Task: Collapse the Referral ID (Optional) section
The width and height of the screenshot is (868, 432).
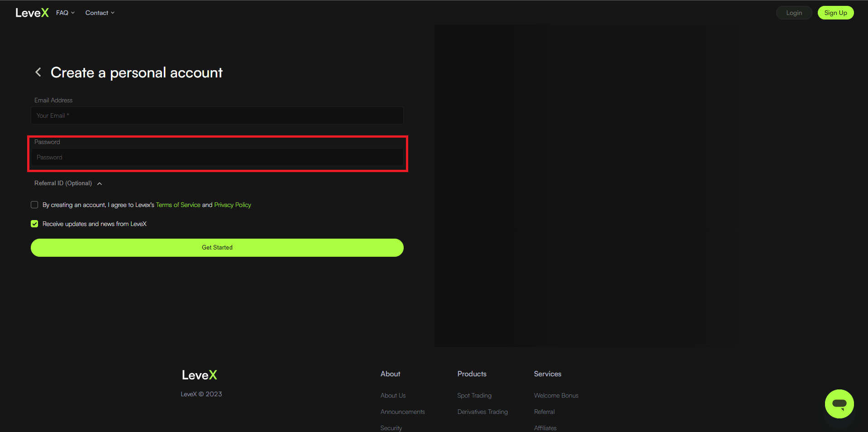Action: [68, 183]
